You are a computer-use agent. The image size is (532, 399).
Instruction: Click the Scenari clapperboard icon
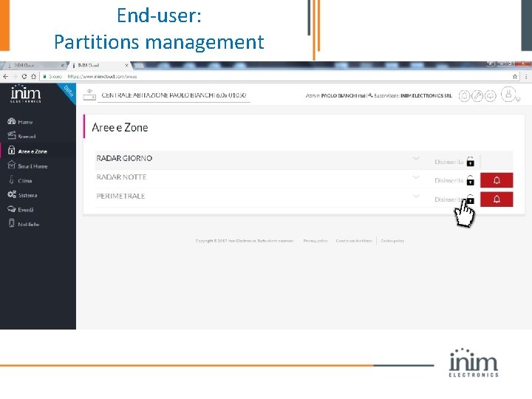point(12,135)
